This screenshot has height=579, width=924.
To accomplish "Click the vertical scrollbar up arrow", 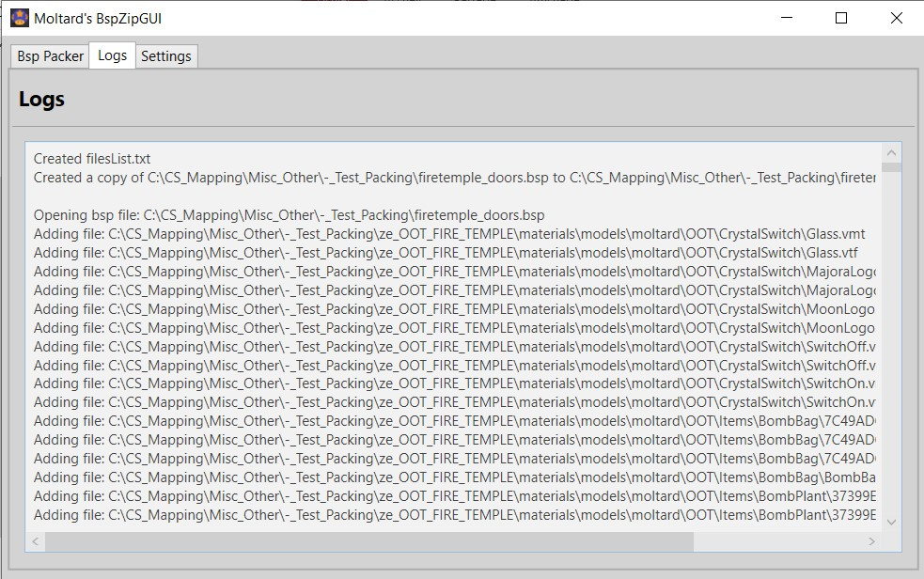I will click(891, 150).
